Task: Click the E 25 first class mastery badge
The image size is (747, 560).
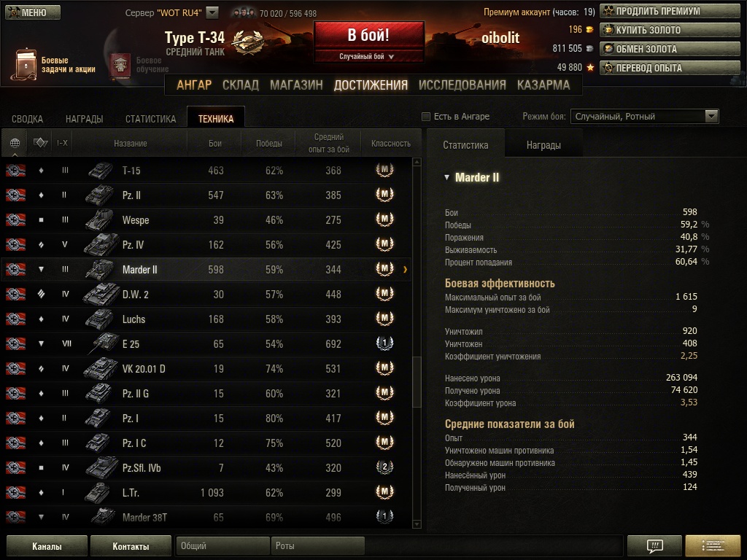Action: [384, 343]
